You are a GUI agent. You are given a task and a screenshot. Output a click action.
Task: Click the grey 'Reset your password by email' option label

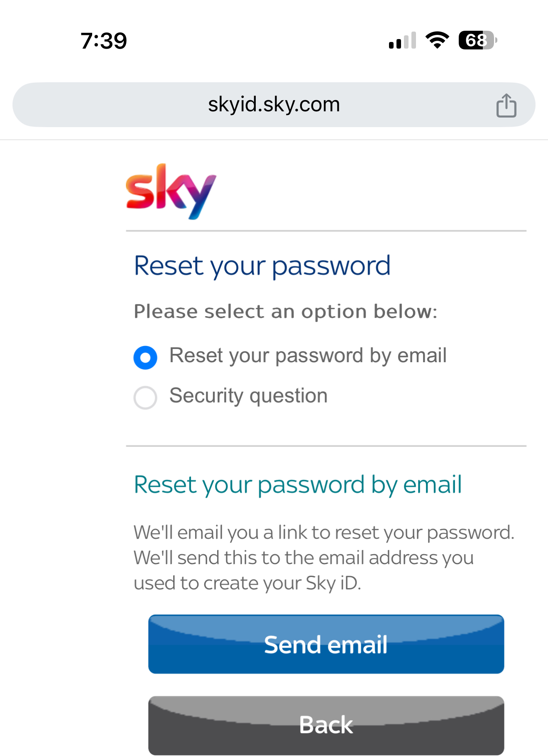[x=308, y=356]
